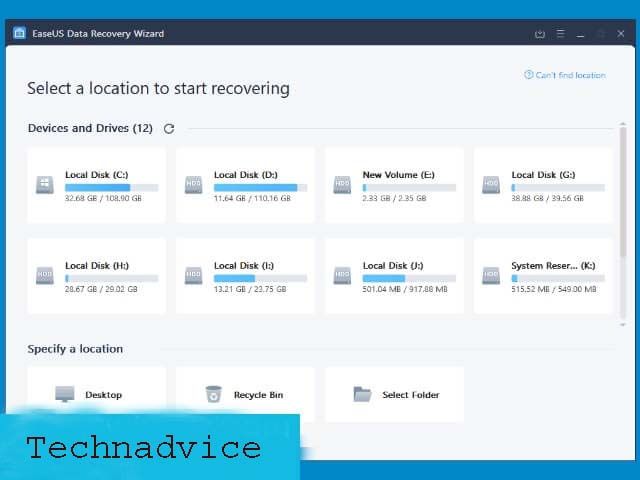Choose the Recycle Bin location label

(x=258, y=395)
